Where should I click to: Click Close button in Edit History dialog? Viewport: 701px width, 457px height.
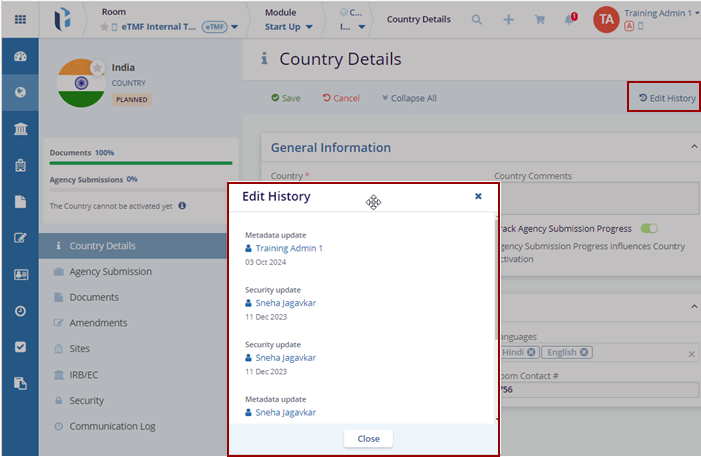368,439
